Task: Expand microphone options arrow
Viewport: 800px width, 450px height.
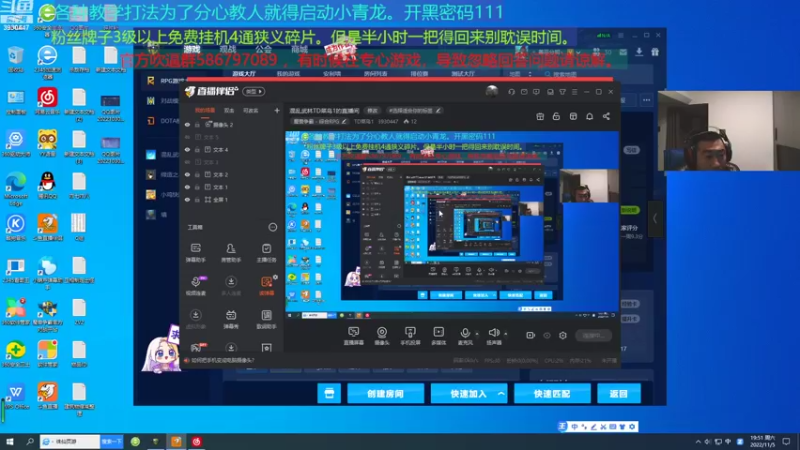Action: click(477, 334)
